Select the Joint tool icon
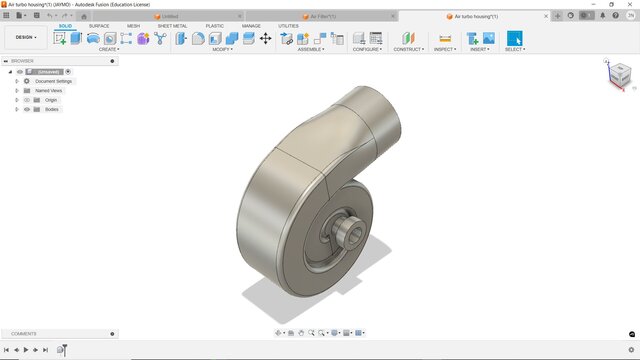 [320, 38]
